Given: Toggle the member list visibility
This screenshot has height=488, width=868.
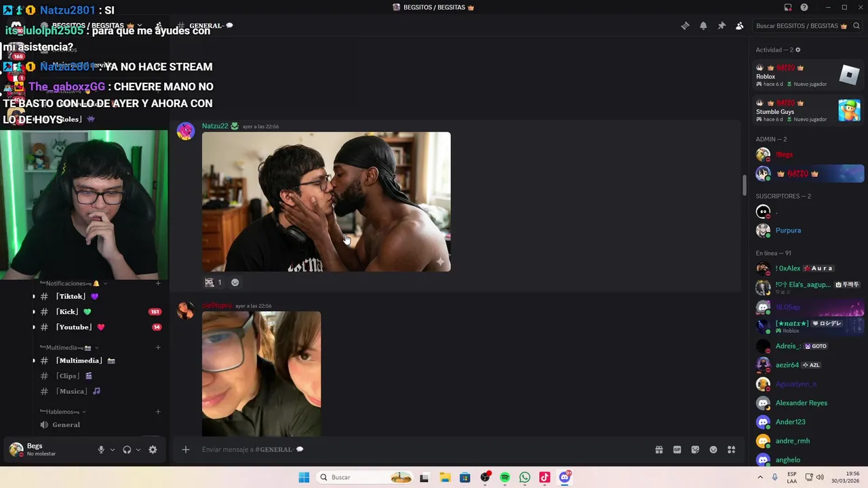Looking at the screenshot, I should (x=740, y=26).
